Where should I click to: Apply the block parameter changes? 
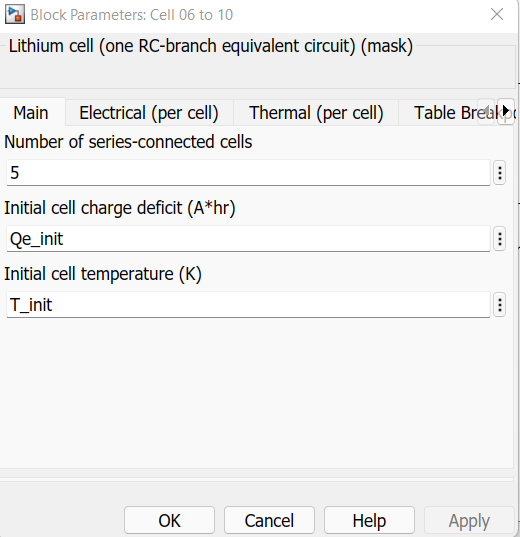click(469, 521)
